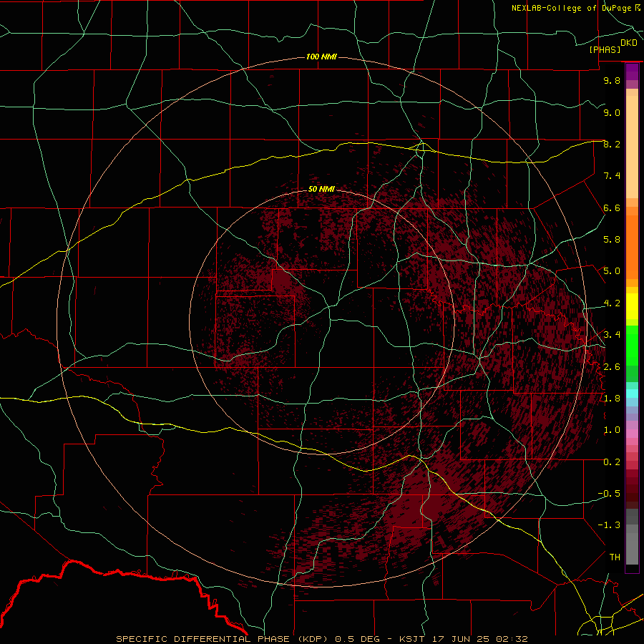Click the light peach segment of color bar

632,147
